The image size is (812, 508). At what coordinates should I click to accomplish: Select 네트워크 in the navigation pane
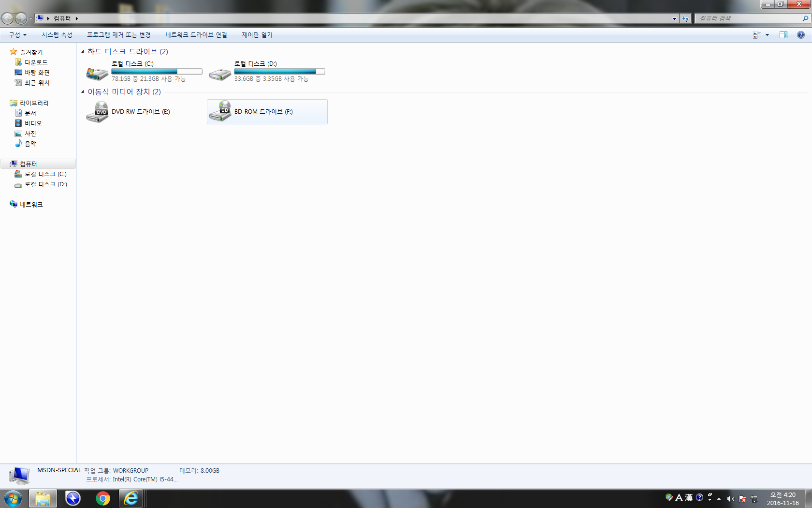click(x=31, y=205)
